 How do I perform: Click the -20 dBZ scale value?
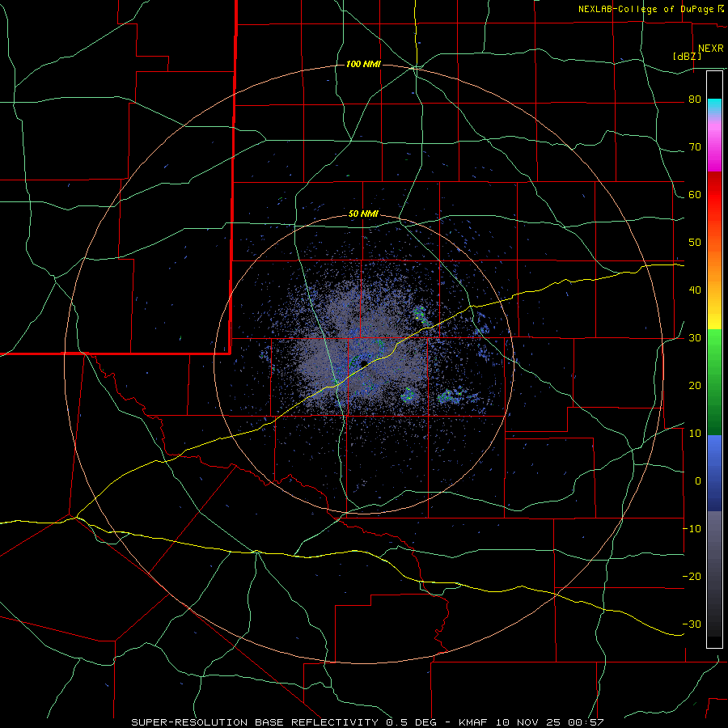(x=692, y=576)
